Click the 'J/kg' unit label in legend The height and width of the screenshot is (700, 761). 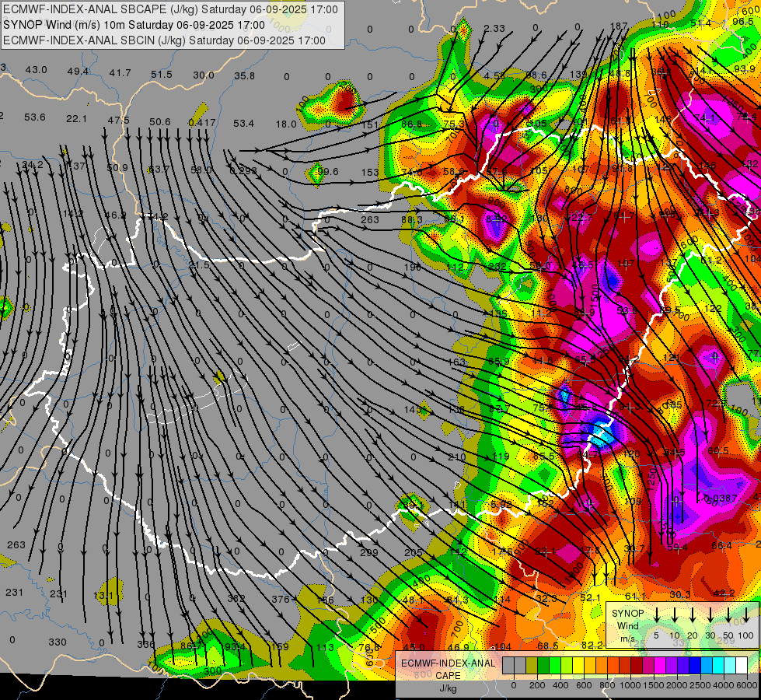pos(448,688)
